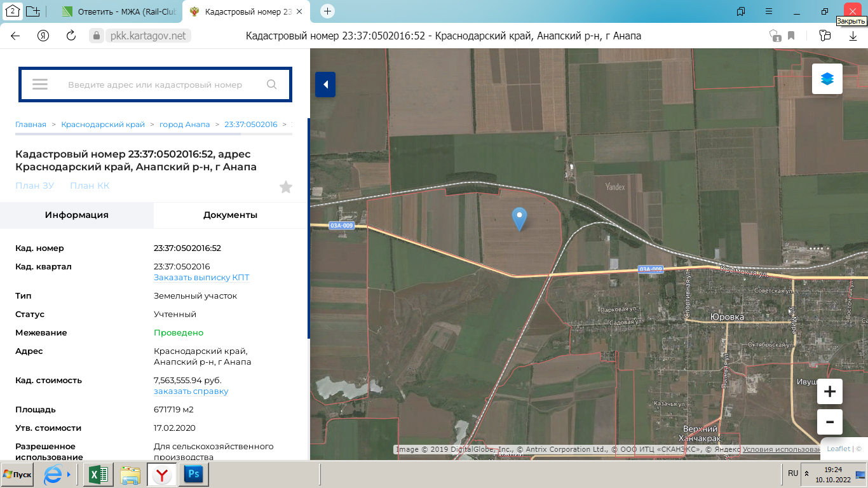Go to Краснодарский край breadcrumb
The width and height of the screenshot is (868, 488).
[x=103, y=125]
